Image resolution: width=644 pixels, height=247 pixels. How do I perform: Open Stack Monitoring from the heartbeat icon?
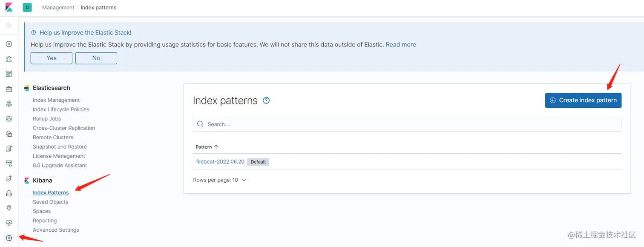9,223
